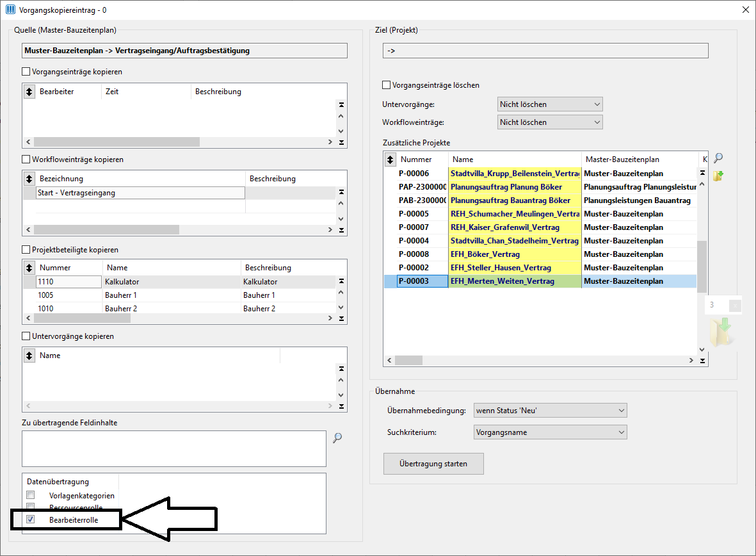
Task: Select project P-00008 EFH_Böker_Vertrag
Action: tap(540, 254)
